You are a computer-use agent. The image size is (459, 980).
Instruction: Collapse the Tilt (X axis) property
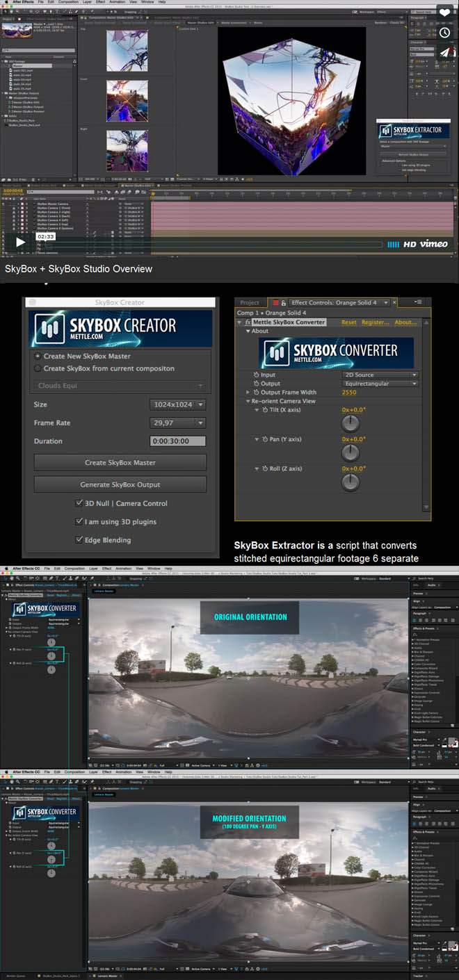[257, 411]
